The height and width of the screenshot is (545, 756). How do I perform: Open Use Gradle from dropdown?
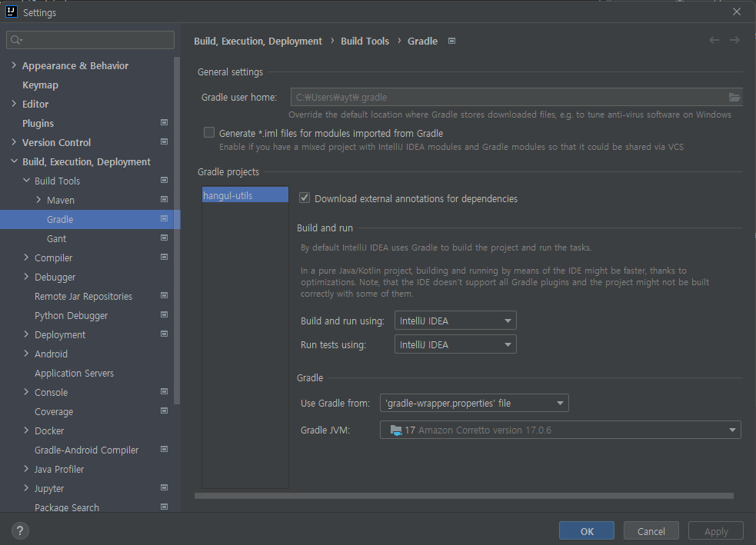(474, 404)
